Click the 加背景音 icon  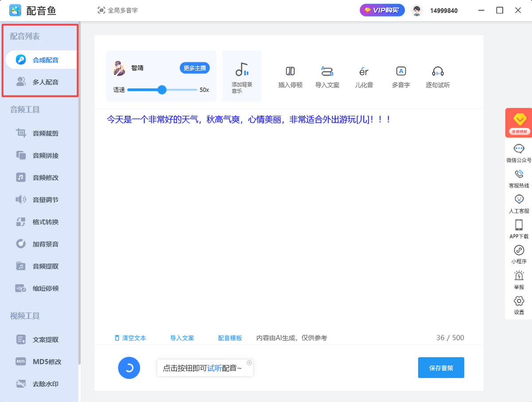[21, 244]
